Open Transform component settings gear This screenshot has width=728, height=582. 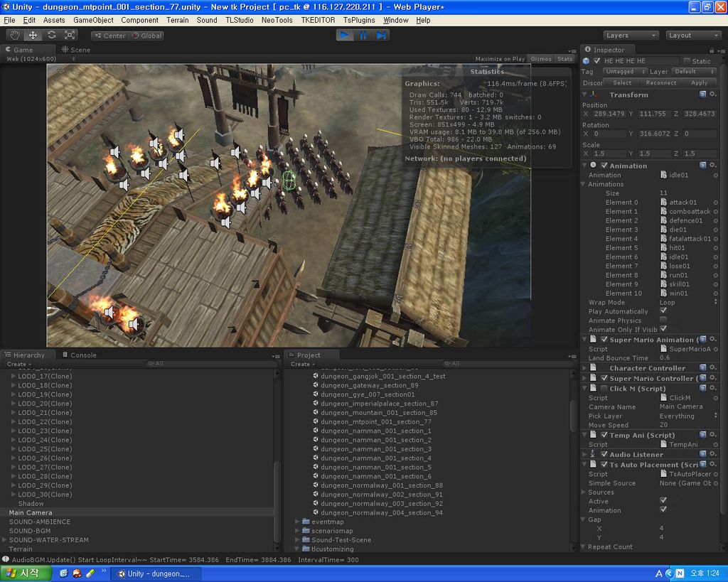pos(712,95)
